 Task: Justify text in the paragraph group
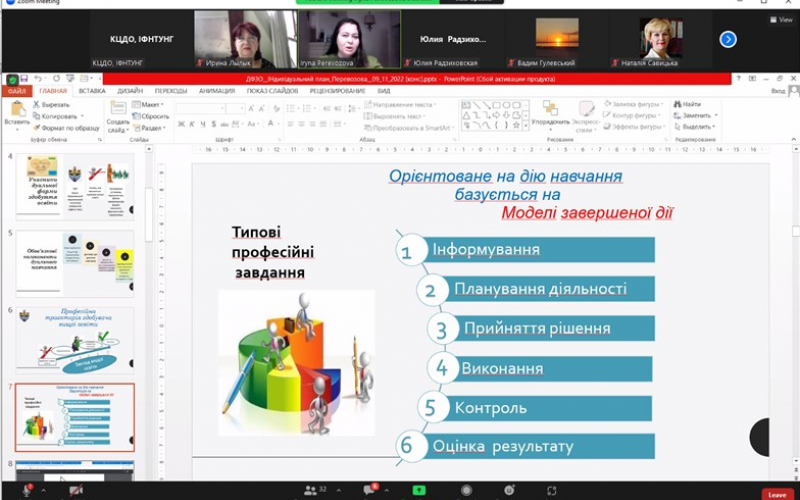[x=323, y=124]
